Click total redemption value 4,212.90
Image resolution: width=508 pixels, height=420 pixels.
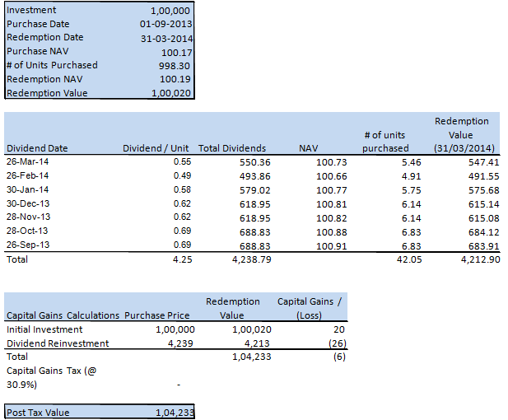[481, 259]
